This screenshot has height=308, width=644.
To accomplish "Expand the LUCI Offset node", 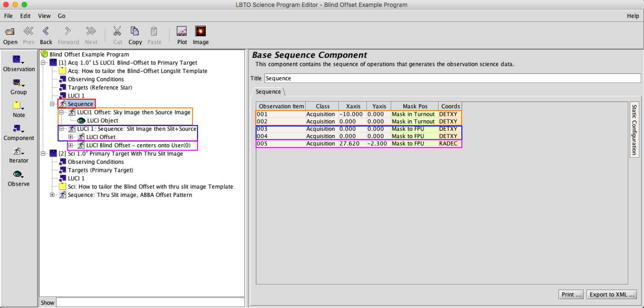I will pos(71,137).
